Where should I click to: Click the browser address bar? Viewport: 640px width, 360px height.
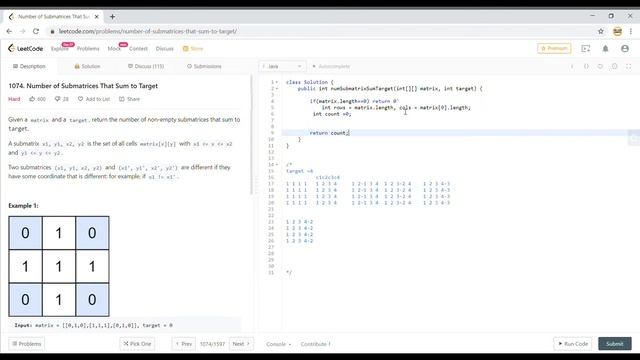point(322,31)
